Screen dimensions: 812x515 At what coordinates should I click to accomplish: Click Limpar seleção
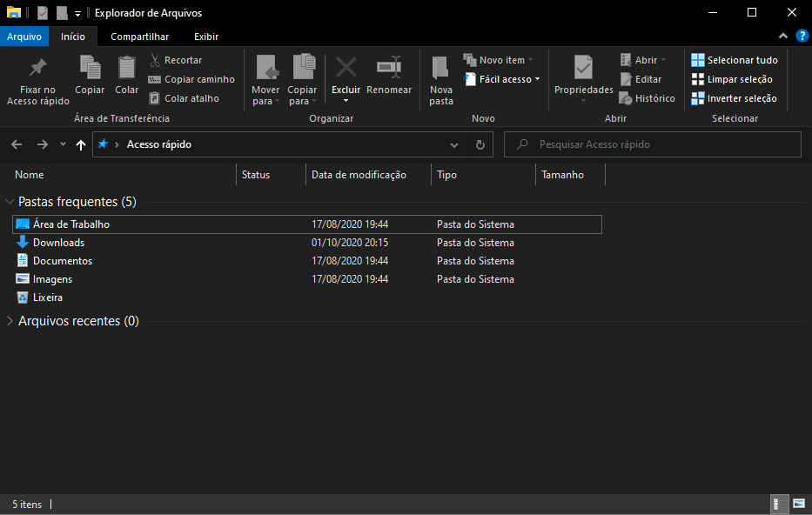(732, 79)
